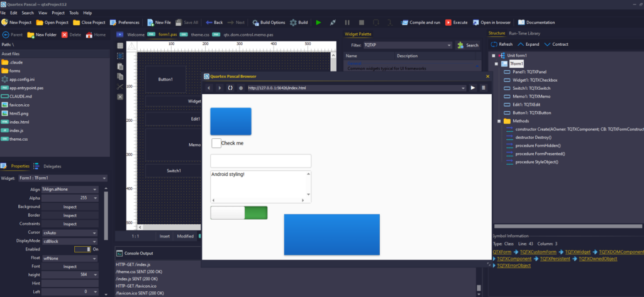Click the New Folder icon
The width and height of the screenshot is (644, 297).
tap(30, 35)
